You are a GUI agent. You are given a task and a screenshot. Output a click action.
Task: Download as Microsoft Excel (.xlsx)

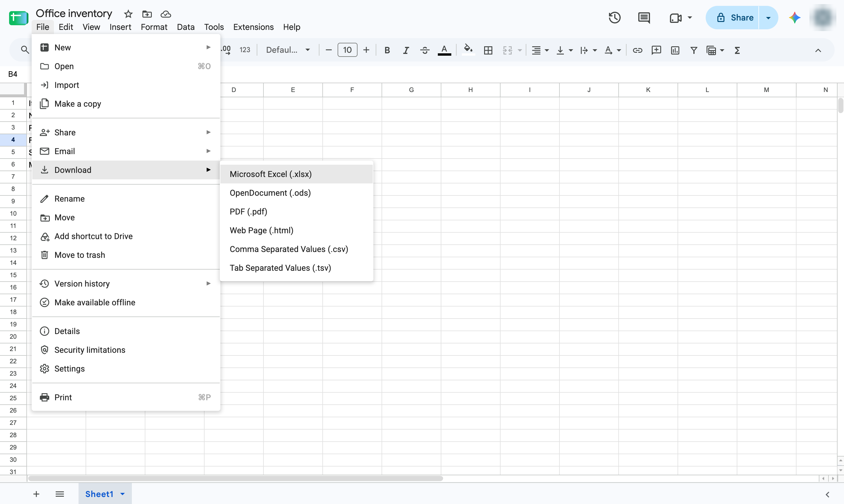tap(297, 174)
